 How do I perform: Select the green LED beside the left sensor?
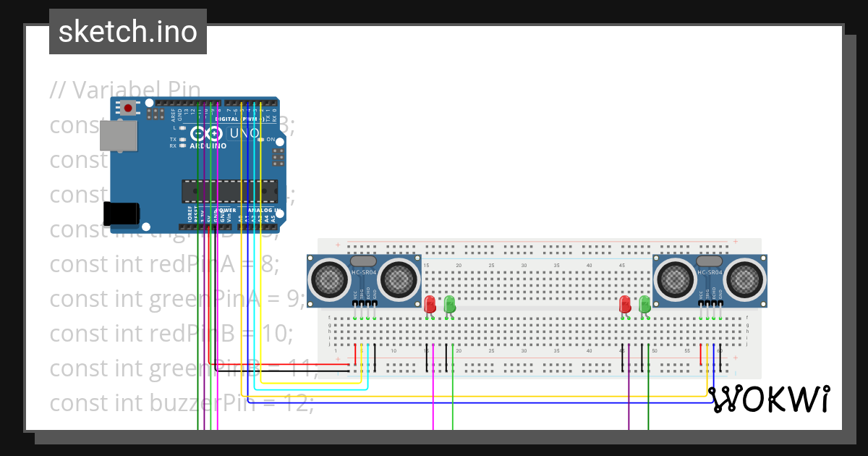tap(449, 305)
